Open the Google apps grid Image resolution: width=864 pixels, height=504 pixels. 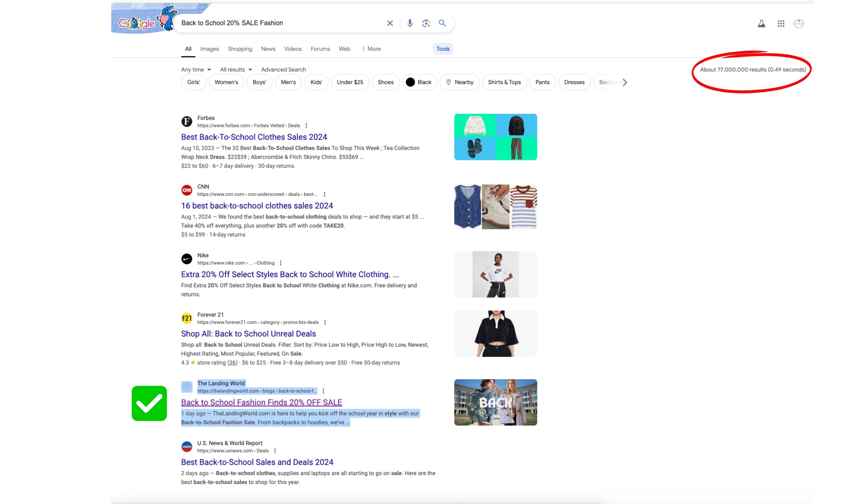click(x=781, y=23)
